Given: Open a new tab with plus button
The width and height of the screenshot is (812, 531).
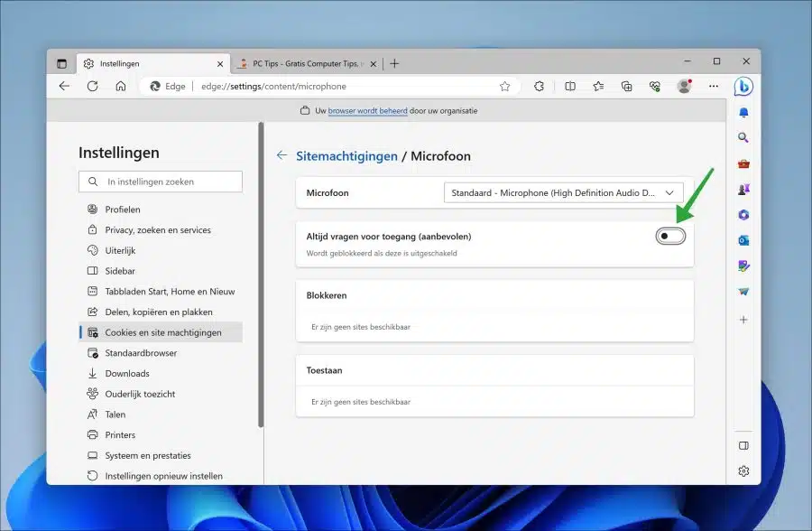Looking at the screenshot, I should [x=394, y=64].
